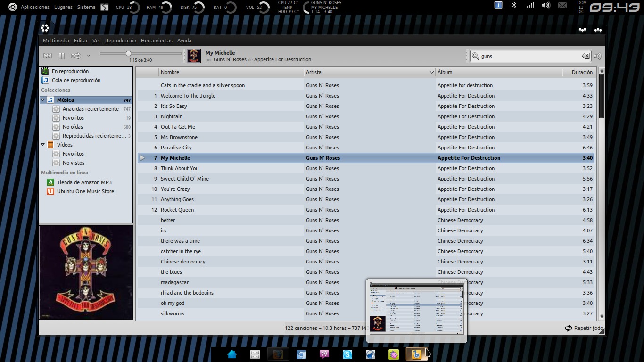Open the shuffle mode dropdown arrow

coord(88,56)
